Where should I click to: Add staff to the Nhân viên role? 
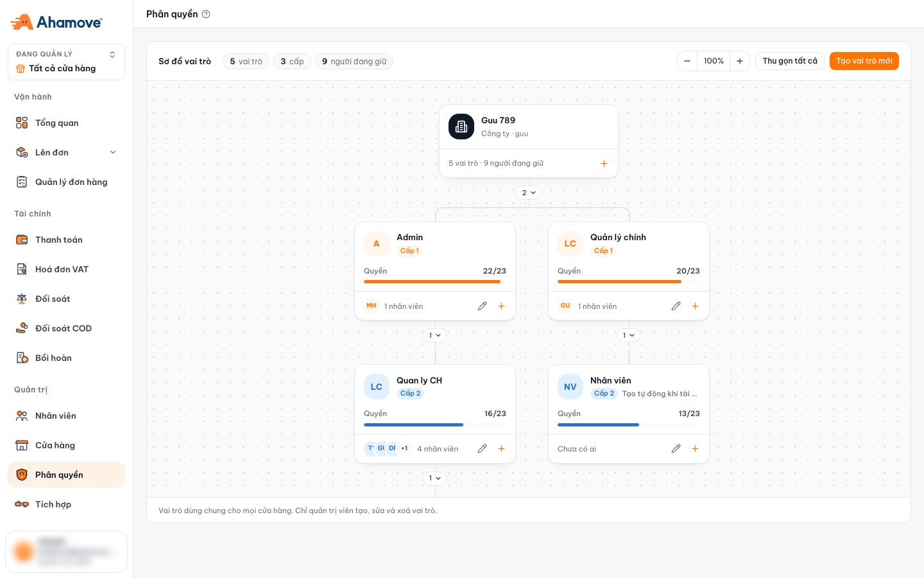pos(696,449)
